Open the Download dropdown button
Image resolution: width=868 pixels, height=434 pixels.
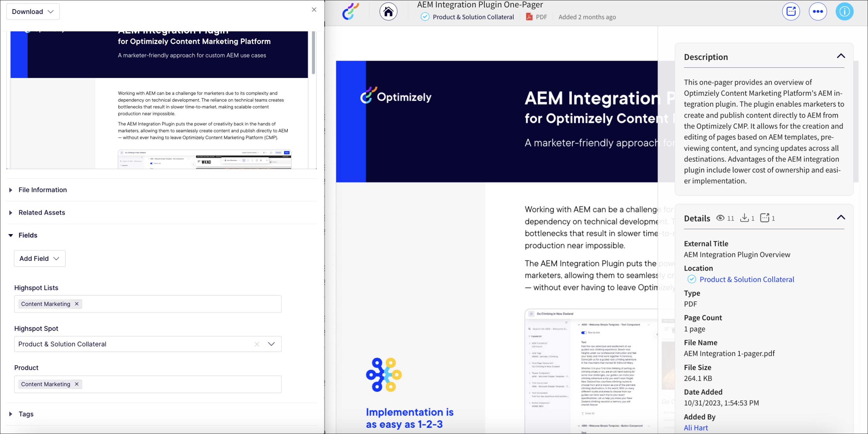tap(33, 11)
